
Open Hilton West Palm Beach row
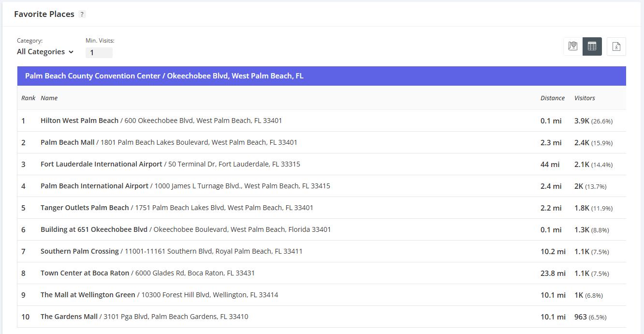coord(322,121)
